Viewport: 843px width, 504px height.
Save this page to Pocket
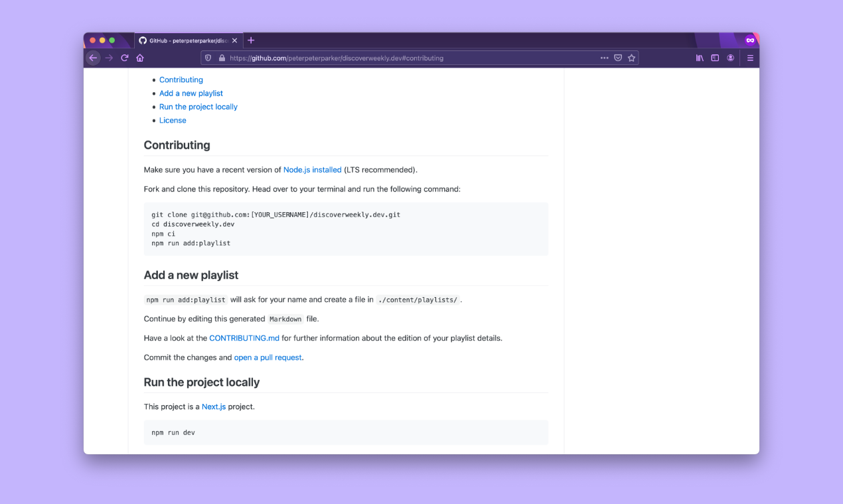point(617,58)
